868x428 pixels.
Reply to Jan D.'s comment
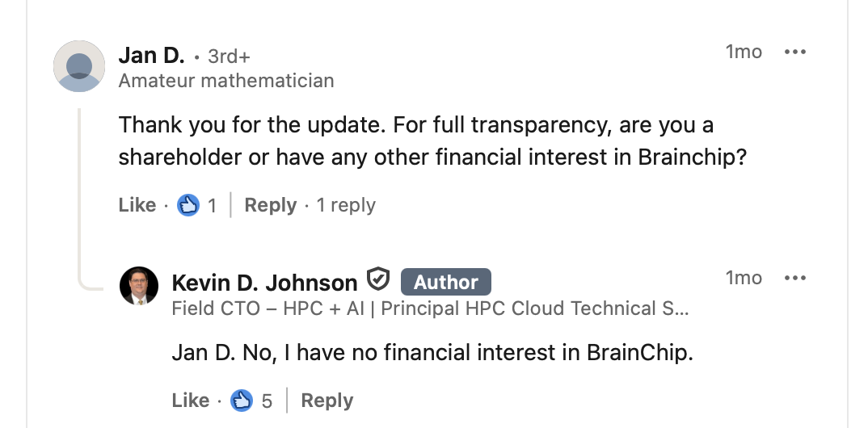coord(270,205)
